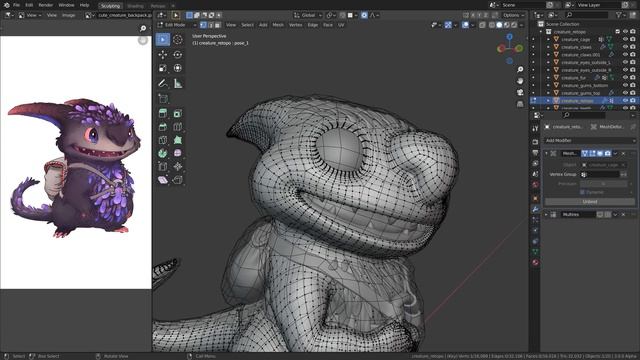Switch to face select mode

[x=218, y=25]
